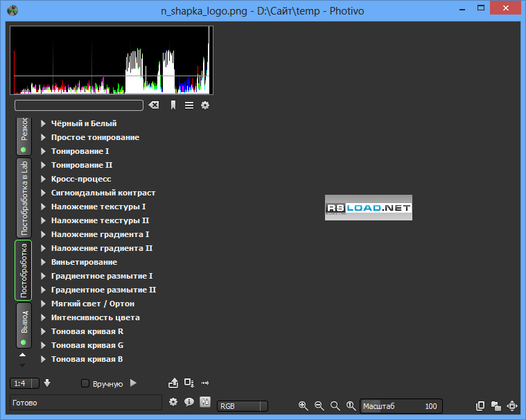This screenshot has width=526, height=420.
Task: Open the 1:4 pipe size dropdown
Action: coord(24,383)
